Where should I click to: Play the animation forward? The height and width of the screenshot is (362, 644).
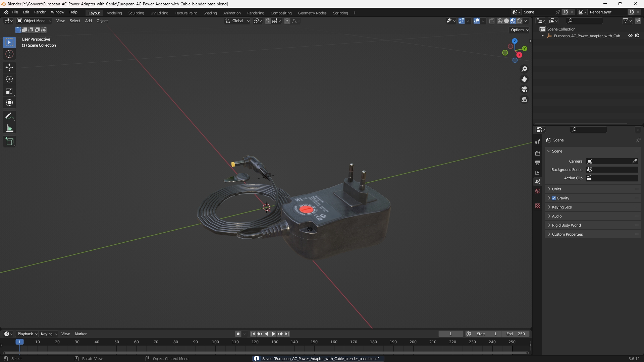[x=273, y=334]
